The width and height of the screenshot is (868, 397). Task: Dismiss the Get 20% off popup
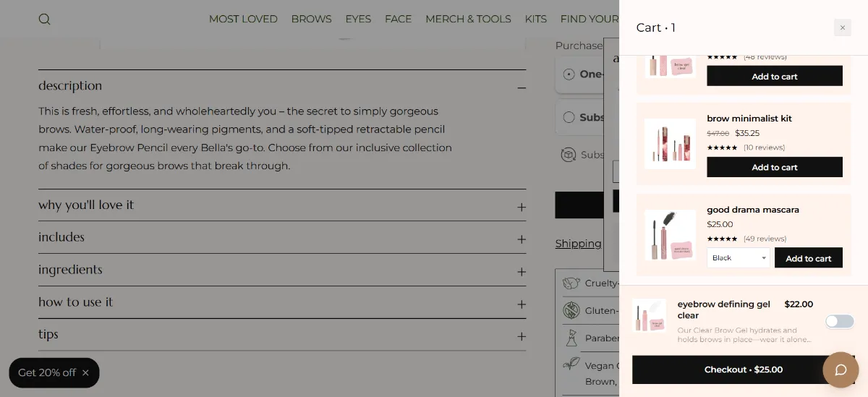click(85, 373)
